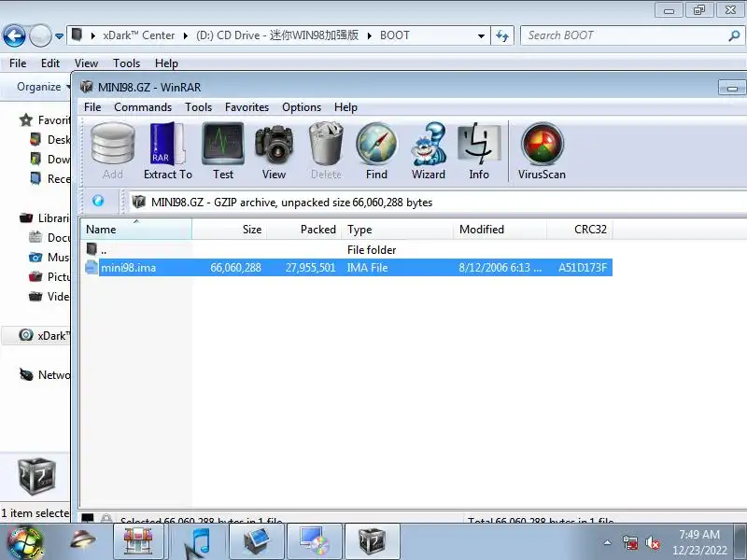Run the Test archive tool
747x560 pixels.
(x=223, y=151)
